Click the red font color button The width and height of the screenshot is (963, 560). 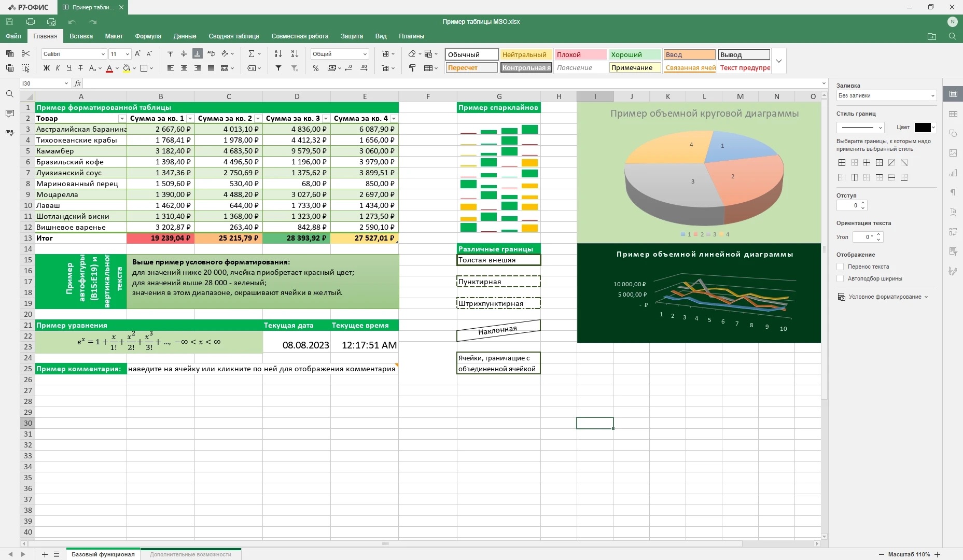coord(109,68)
